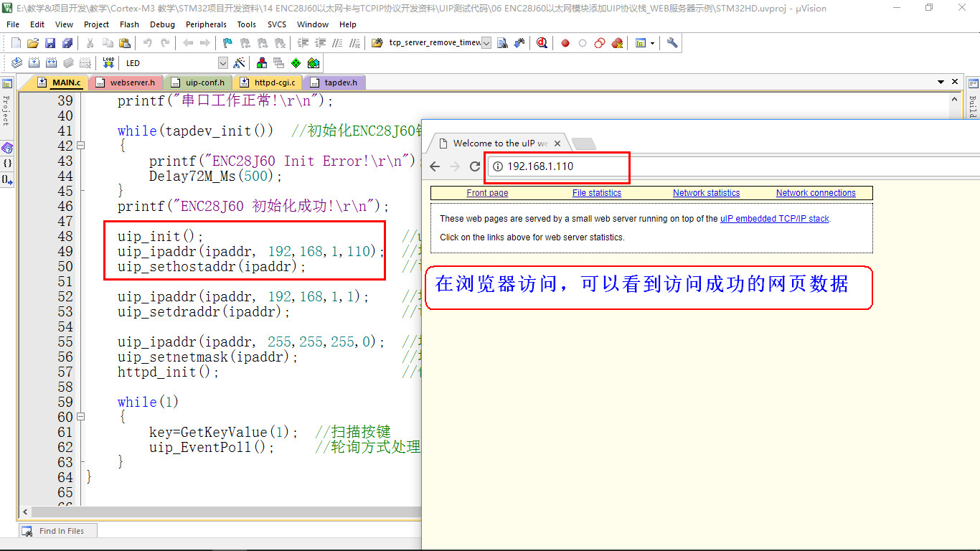Open the Window layout dropdown arrow
980x551 pixels.
(652, 43)
